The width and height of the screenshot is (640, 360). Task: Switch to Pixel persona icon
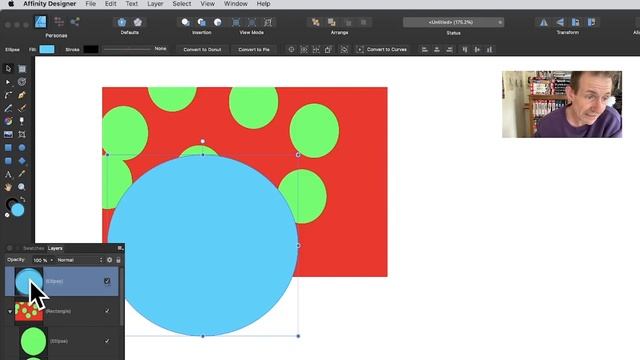pos(59,22)
